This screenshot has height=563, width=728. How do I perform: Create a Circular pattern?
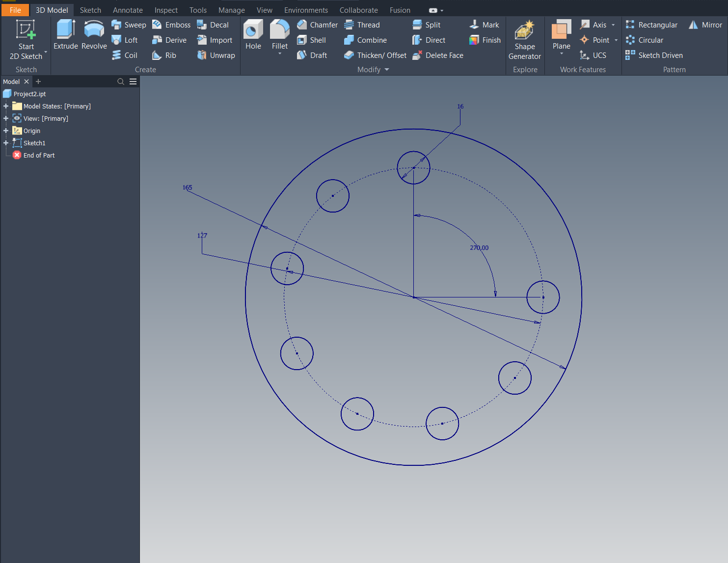pos(644,40)
